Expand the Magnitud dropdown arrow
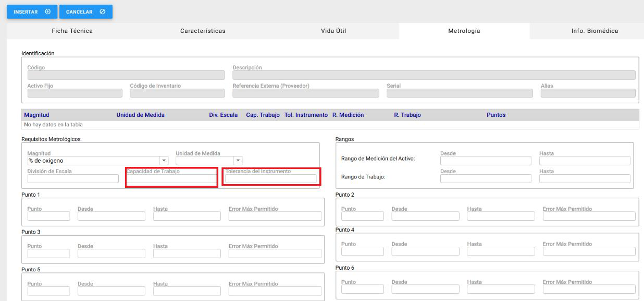This screenshot has width=644, height=301. pyautogui.click(x=165, y=161)
